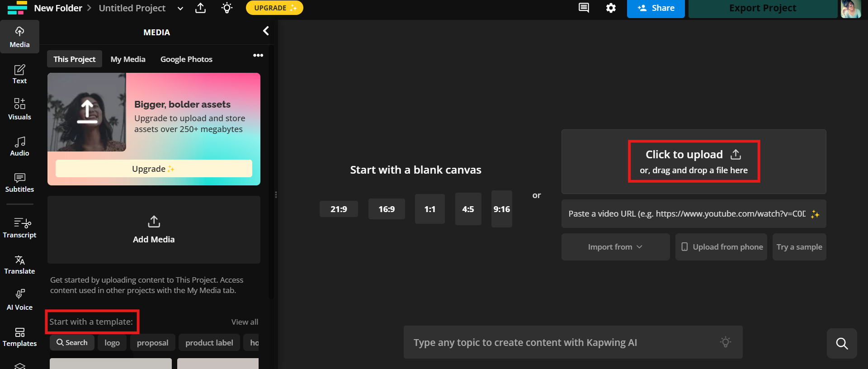Switch to the Google Photos tab

click(x=186, y=59)
